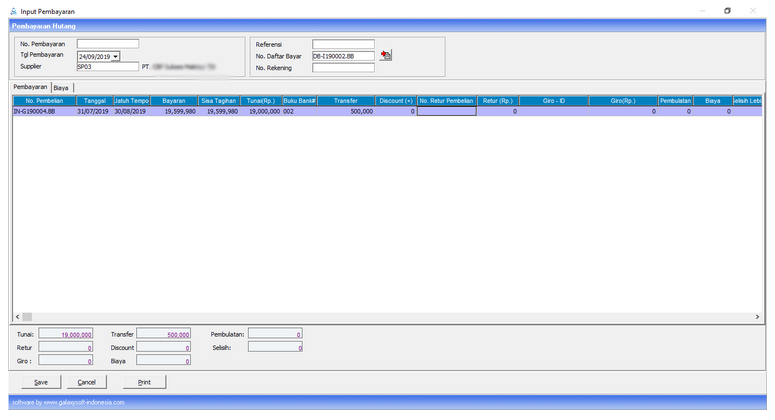
Task: Click the app icon in the title bar
Action: pos(12,10)
